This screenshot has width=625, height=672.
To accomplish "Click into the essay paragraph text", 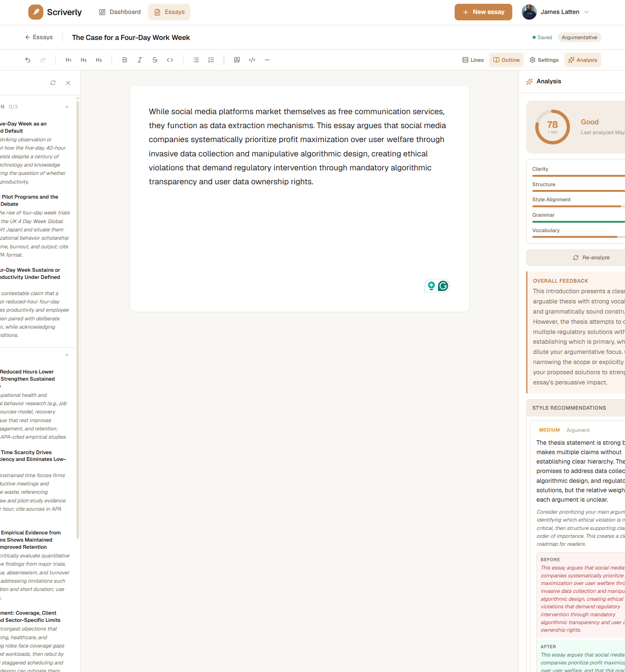I will point(297,147).
